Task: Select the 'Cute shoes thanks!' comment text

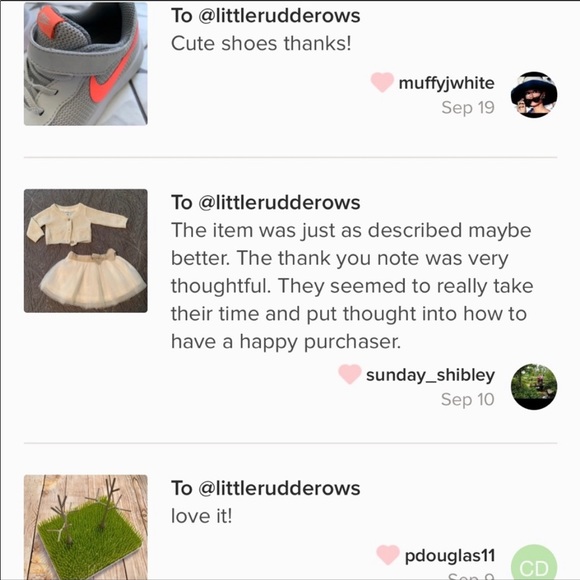Action: [x=261, y=44]
